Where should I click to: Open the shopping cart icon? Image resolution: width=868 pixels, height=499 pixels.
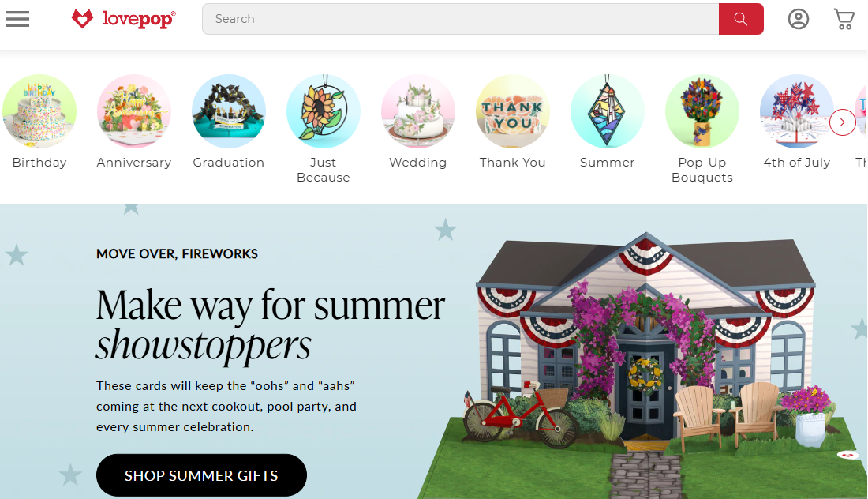pyautogui.click(x=844, y=19)
